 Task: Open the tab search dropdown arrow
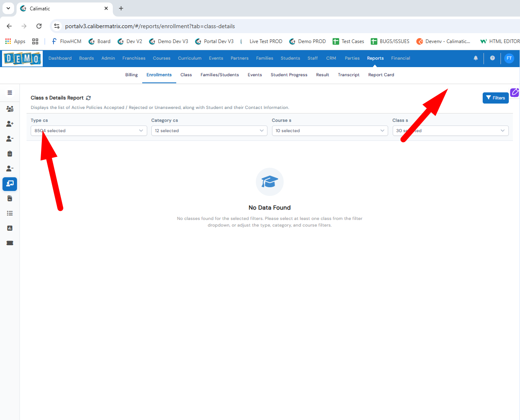click(x=8, y=8)
